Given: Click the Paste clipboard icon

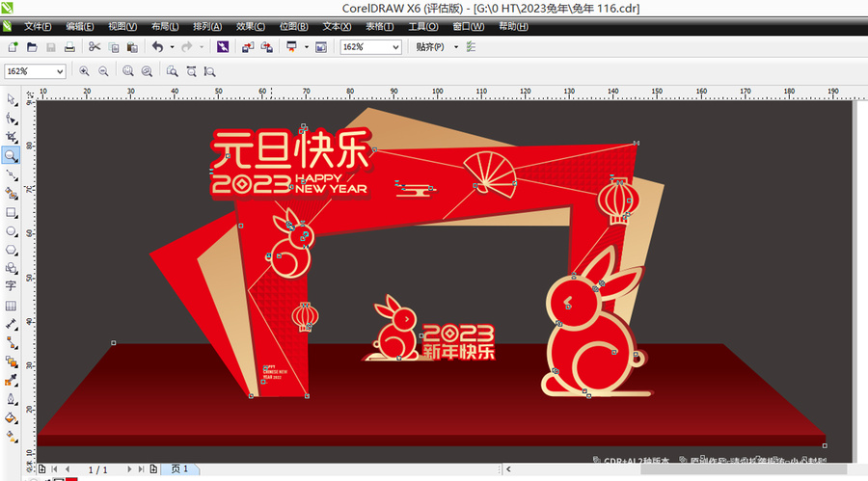Looking at the screenshot, I should (x=132, y=47).
